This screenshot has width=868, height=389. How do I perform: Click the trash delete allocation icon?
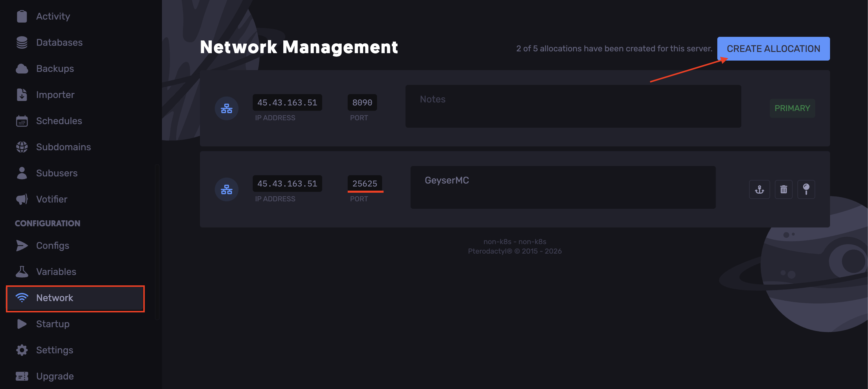pyautogui.click(x=783, y=190)
